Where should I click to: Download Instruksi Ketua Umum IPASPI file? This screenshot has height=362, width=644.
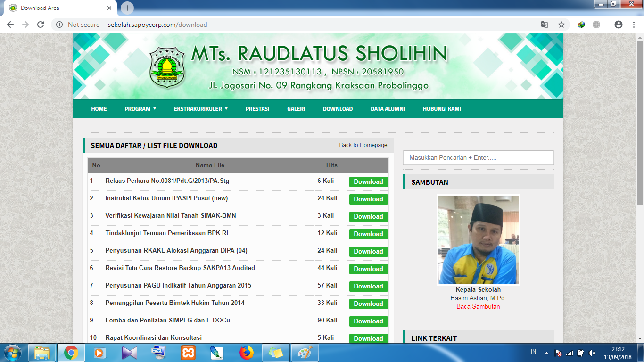(x=369, y=199)
